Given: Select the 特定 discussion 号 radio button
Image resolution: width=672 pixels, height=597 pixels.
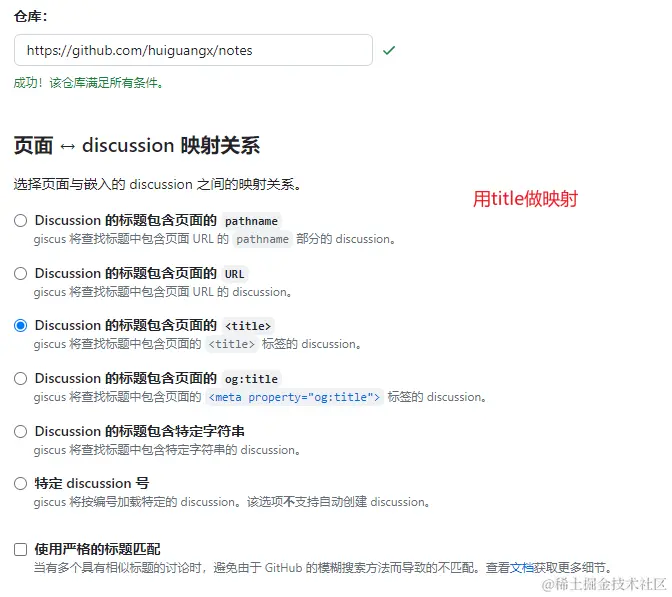Looking at the screenshot, I should pyautogui.click(x=21, y=483).
